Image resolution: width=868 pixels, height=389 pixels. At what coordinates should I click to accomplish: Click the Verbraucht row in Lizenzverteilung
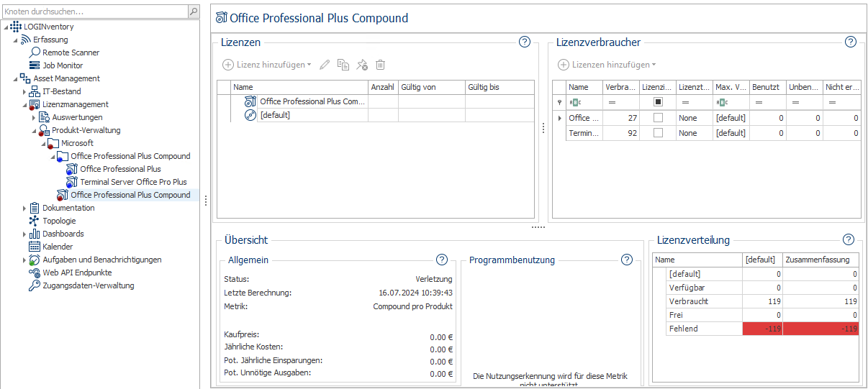click(756, 301)
